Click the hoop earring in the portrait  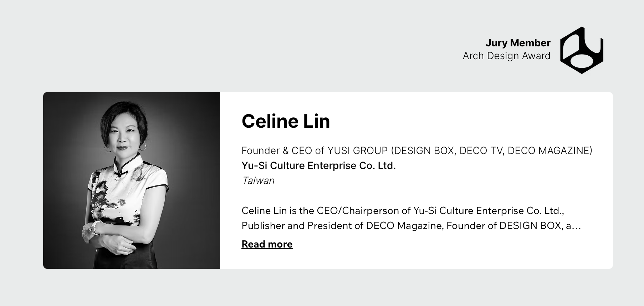click(x=145, y=146)
